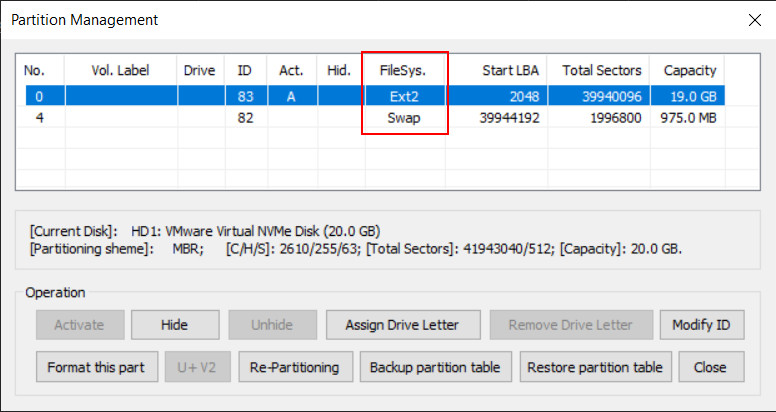
Task: Assign Drive Letter to partition
Action: click(403, 325)
